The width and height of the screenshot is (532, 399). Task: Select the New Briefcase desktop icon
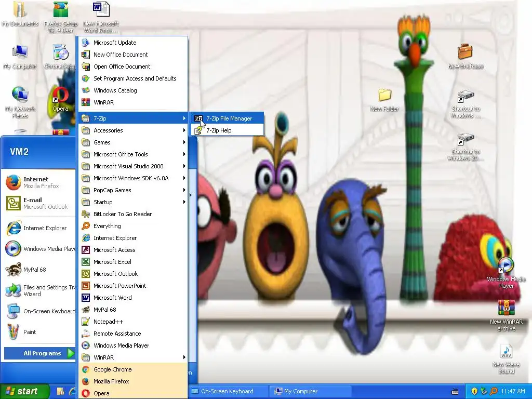(x=465, y=56)
